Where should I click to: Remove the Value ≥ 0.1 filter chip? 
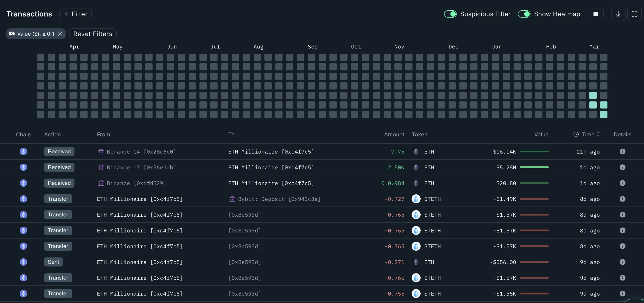pos(60,34)
